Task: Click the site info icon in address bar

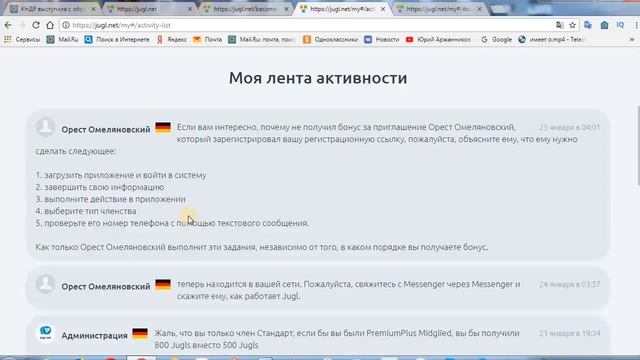Action: [66, 25]
